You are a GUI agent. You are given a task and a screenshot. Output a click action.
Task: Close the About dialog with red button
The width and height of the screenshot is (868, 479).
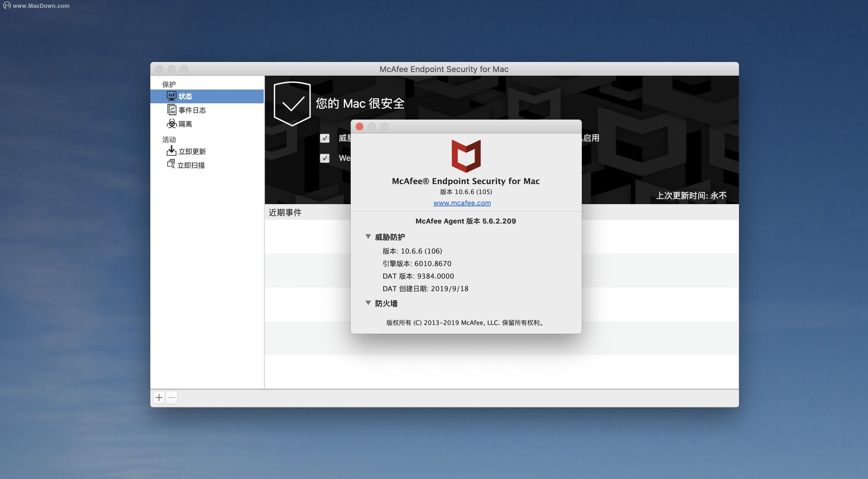[359, 127]
